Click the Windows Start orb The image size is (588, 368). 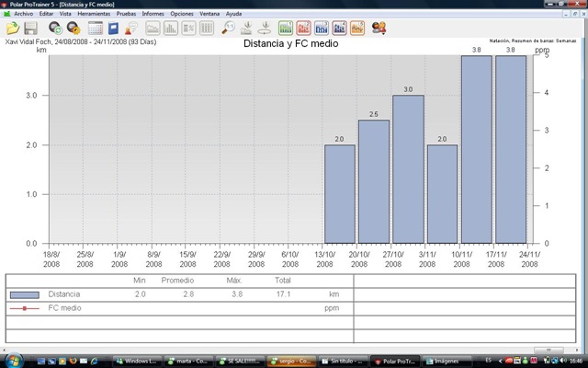coord(14,361)
